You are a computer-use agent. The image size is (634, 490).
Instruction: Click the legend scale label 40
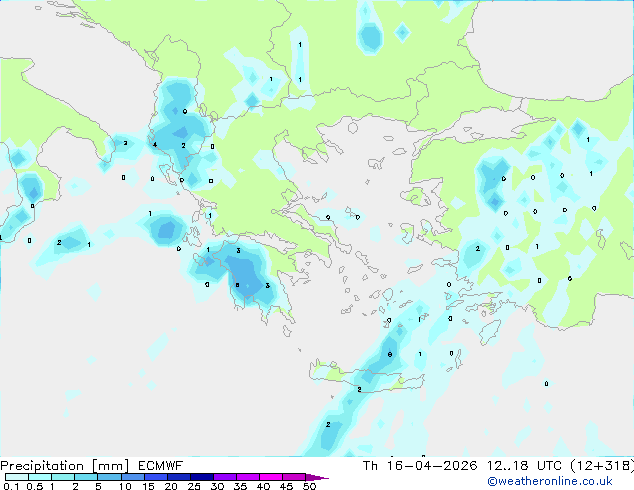(263, 486)
